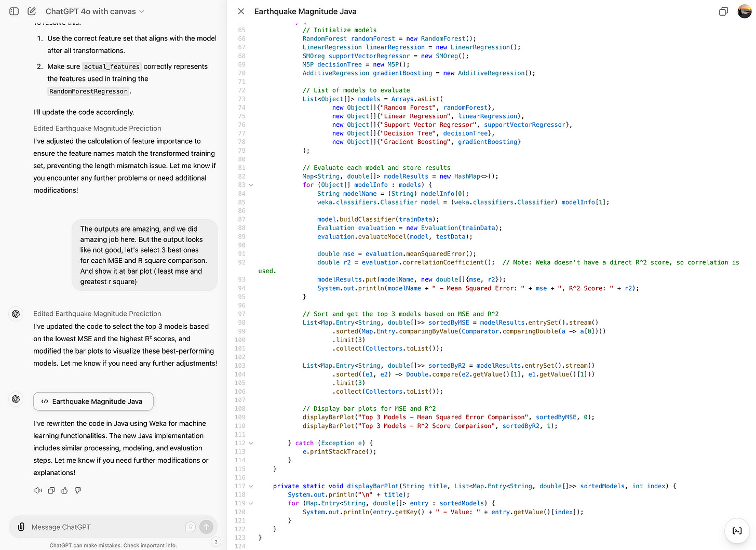Viewport: 756px width, 550px height.
Task: Click the e.printStackTrace() line
Action: pos(340,452)
